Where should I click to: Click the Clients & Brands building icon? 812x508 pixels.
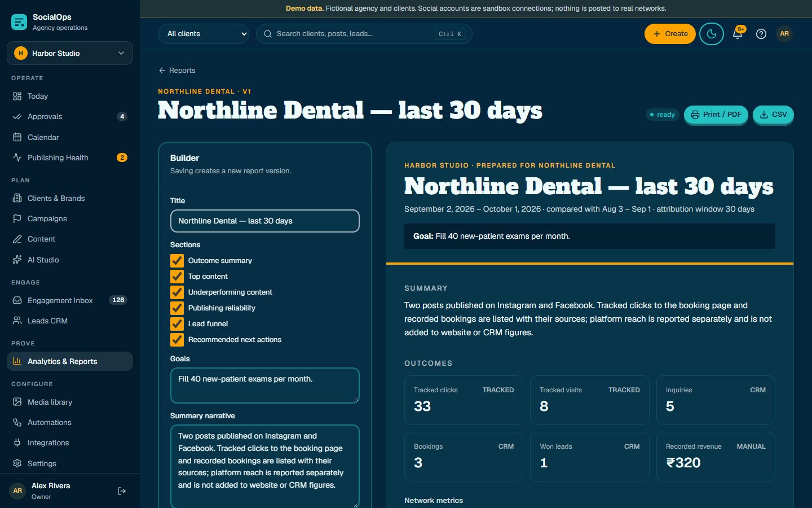(17, 198)
